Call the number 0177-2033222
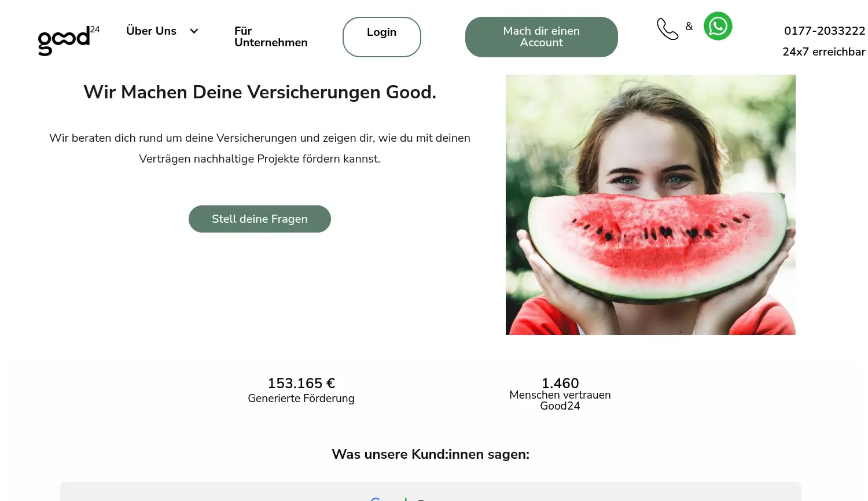 tap(824, 31)
